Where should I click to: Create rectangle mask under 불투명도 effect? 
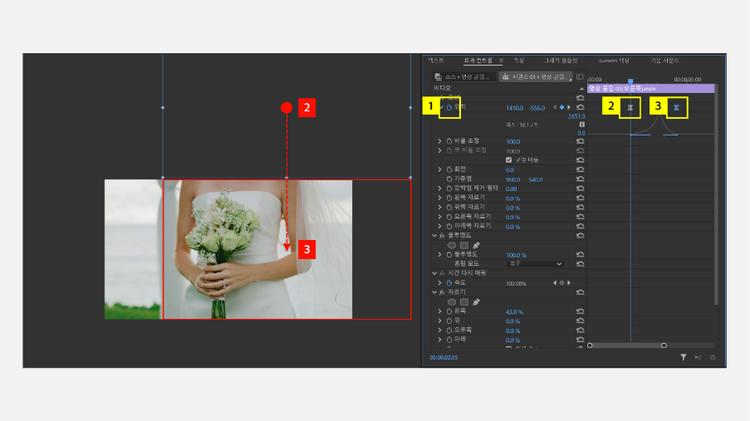464,245
